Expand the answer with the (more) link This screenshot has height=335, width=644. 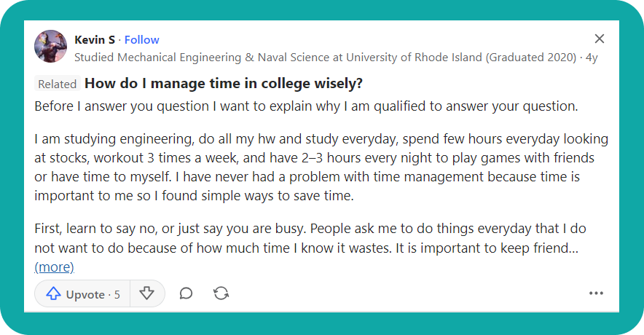pos(54,267)
